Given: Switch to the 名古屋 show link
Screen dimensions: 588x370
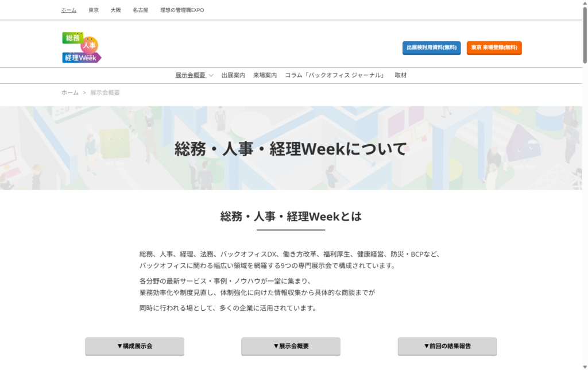Looking at the screenshot, I should point(140,10).
